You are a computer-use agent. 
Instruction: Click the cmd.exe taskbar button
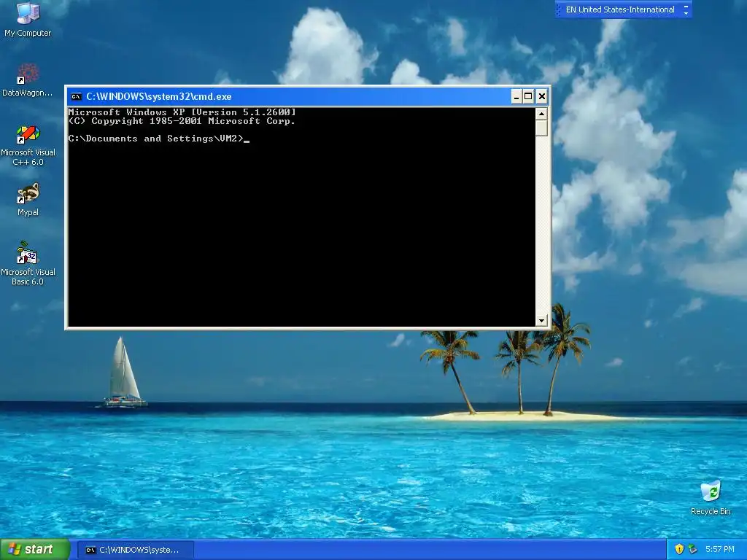135,550
